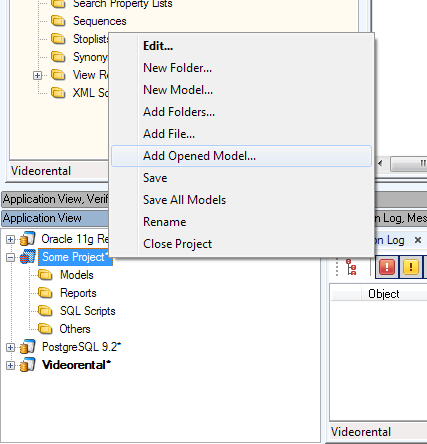The height and width of the screenshot is (444, 427).
Task: Click the XML Schemas folder icon
Action: coord(58,92)
